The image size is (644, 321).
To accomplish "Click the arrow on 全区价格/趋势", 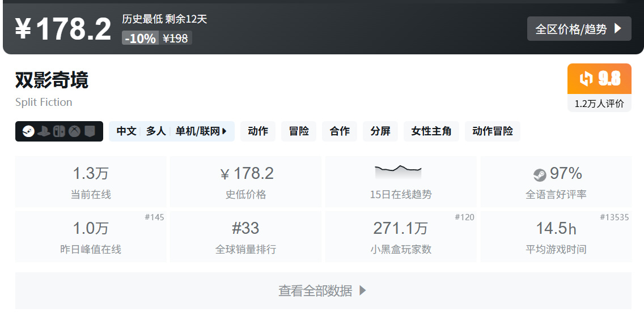I will pyautogui.click(x=617, y=29).
